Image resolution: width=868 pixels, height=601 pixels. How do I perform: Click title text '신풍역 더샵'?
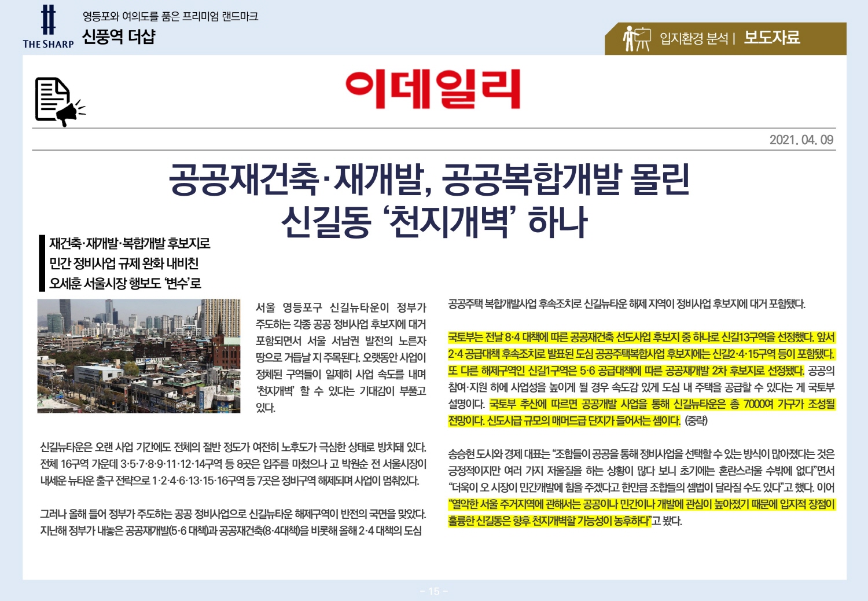(x=119, y=37)
